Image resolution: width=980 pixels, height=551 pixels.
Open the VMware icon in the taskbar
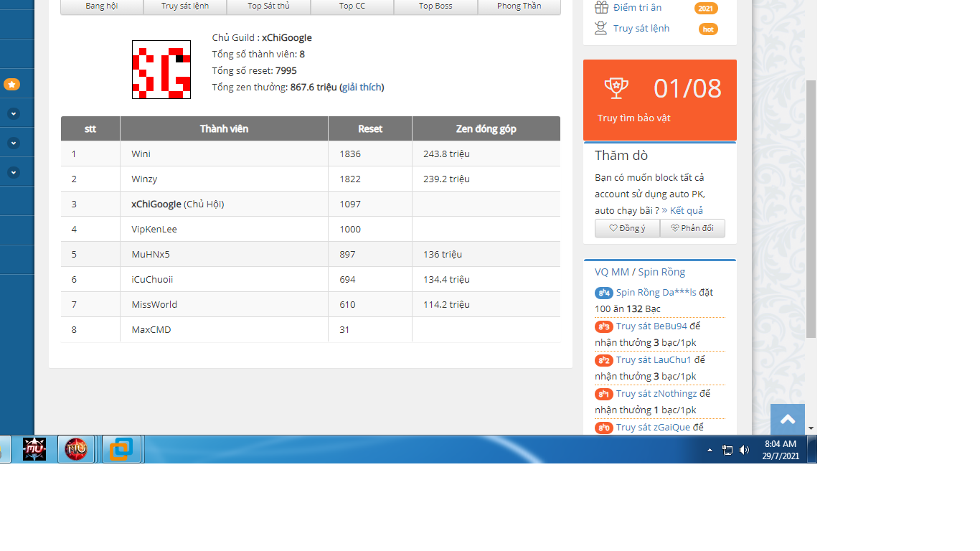point(121,450)
